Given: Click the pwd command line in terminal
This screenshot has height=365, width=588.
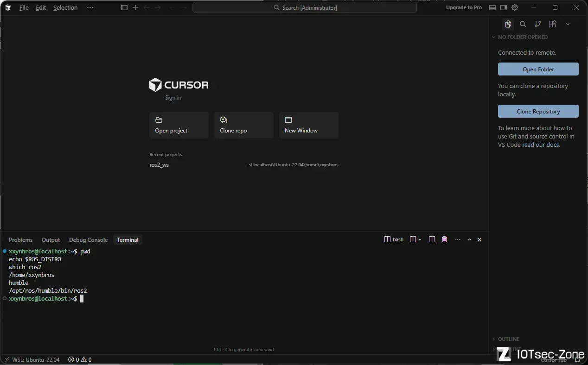Looking at the screenshot, I should pyautogui.click(x=49, y=252).
